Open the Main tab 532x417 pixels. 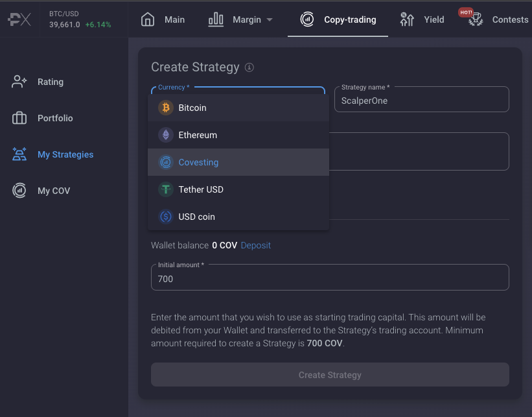tap(163, 19)
